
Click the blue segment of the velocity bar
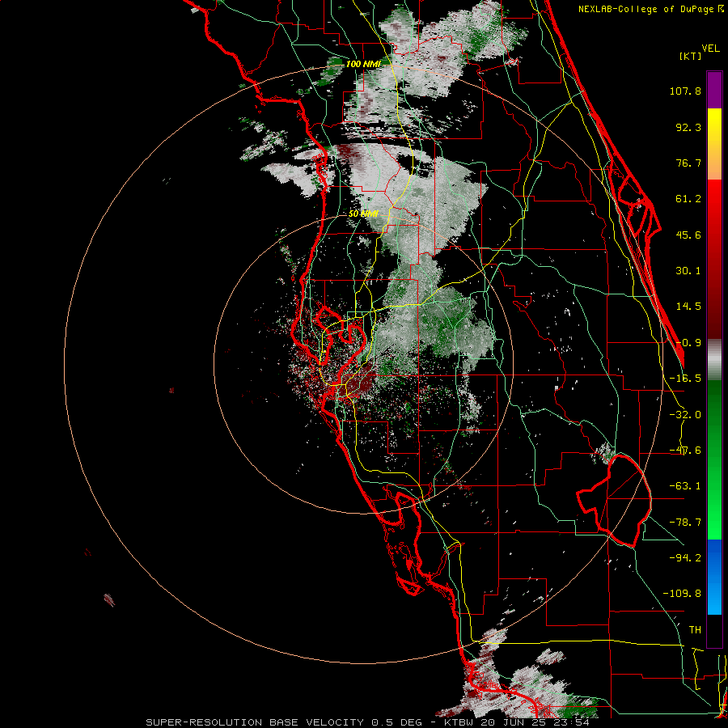click(714, 577)
